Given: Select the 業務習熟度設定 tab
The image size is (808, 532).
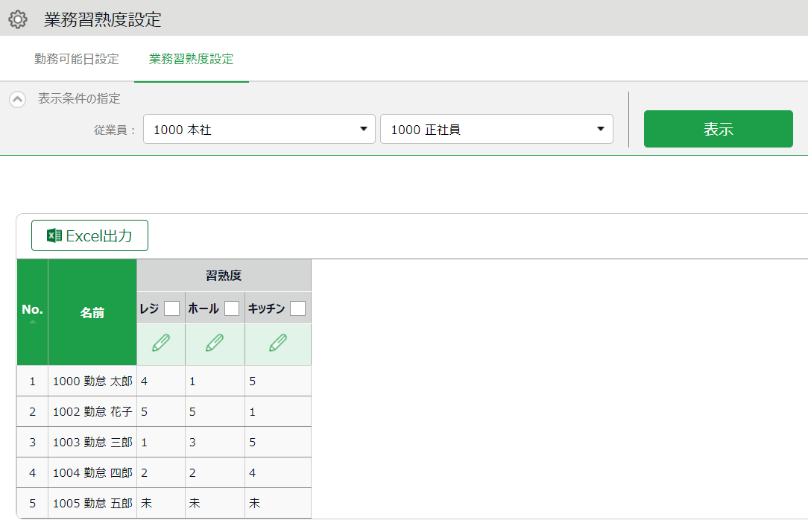Looking at the screenshot, I should pyautogui.click(x=191, y=59).
